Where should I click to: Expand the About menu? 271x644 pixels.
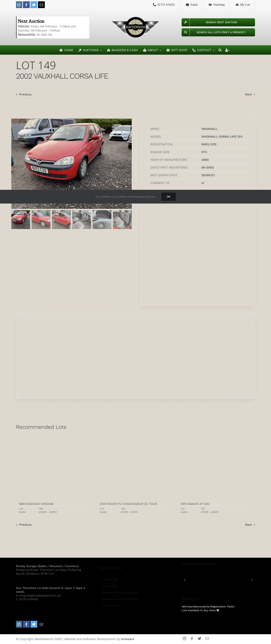(x=152, y=50)
